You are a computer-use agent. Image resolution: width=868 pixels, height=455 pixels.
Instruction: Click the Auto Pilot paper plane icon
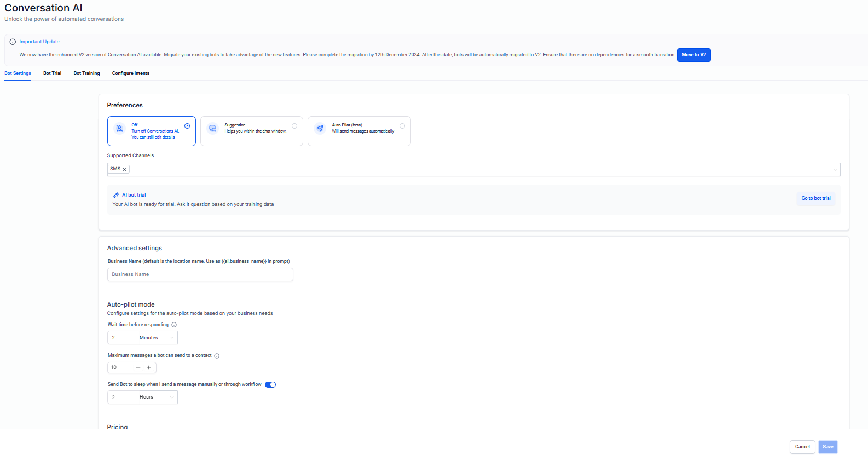(320, 129)
